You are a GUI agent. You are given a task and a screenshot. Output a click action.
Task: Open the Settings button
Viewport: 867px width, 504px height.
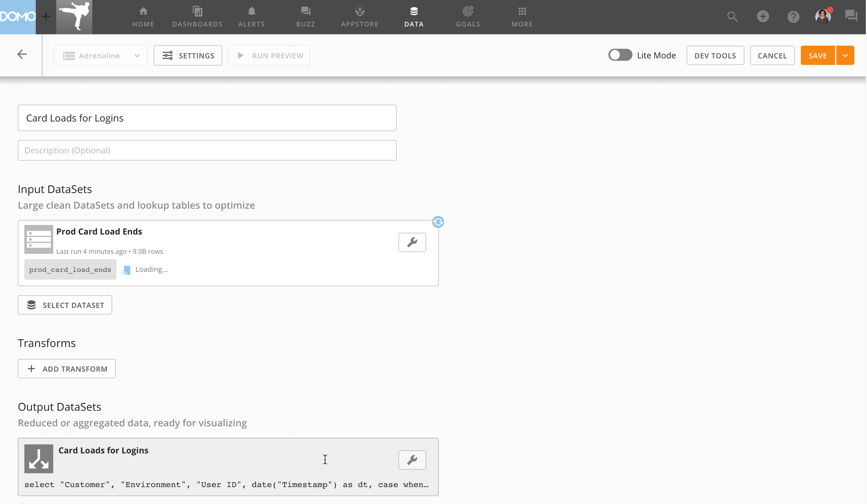(188, 56)
